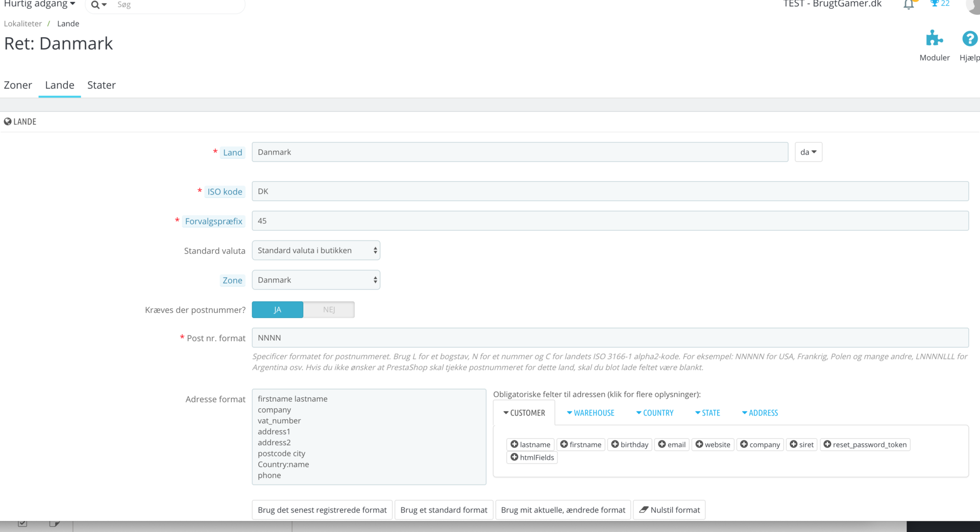Open the Moduler puzzle icon
The width and height of the screenshot is (980, 532).
935,38
